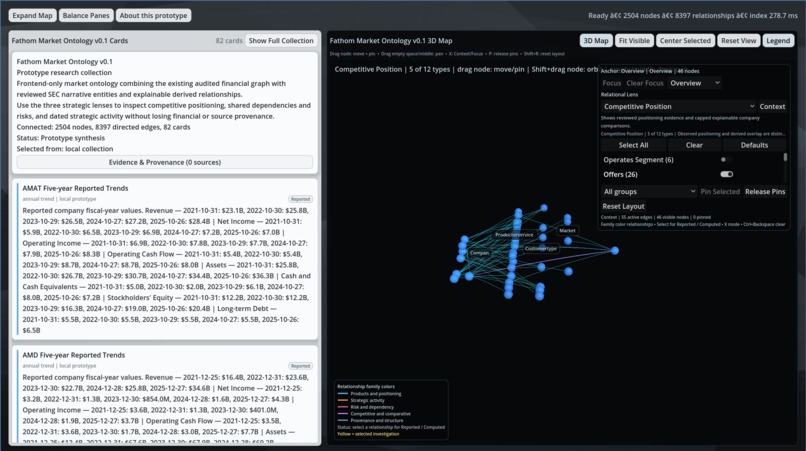Click the Reset Layout button
This screenshot has height=451, width=806.
623,206
